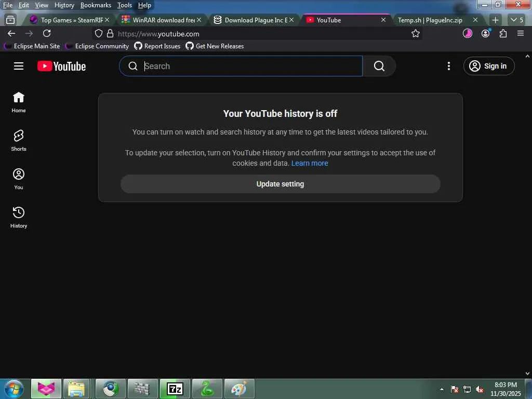Image resolution: width=532 pixels, height=399 pixels.
Task: Click the tracking protection shield icon
Action: (x=98, y=34)
